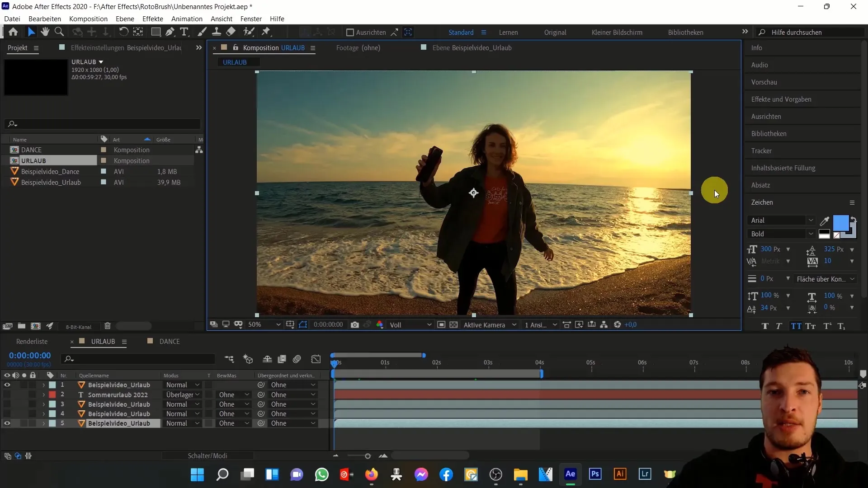This screenshot has height=488, width=868.
Task: Open the Komposition menu
Action: [x=88, y=19]
